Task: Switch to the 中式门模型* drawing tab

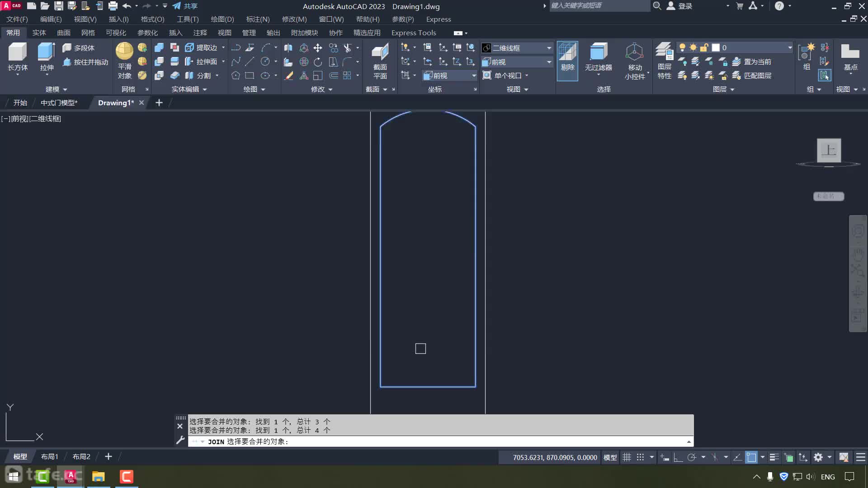Action: coord(59,103)
